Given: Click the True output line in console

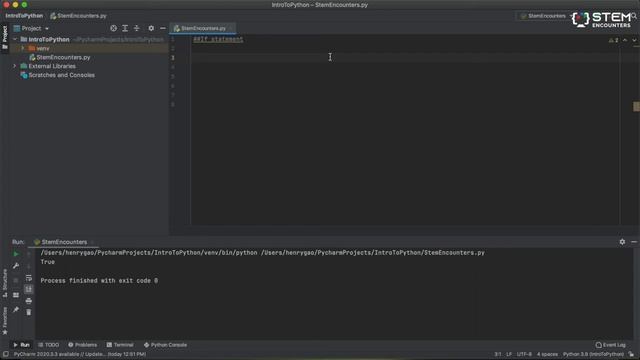Looking at the screenshot, I should pyautogui.click(x=48, y=262).
